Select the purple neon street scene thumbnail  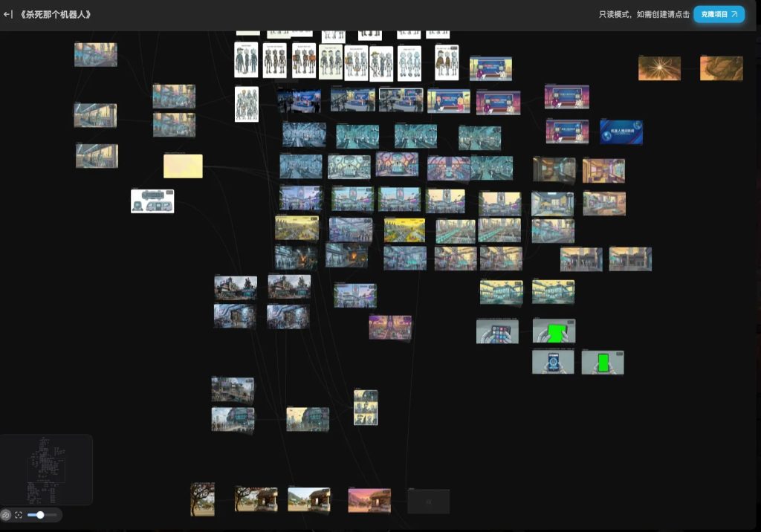click(x=390, y=327)
